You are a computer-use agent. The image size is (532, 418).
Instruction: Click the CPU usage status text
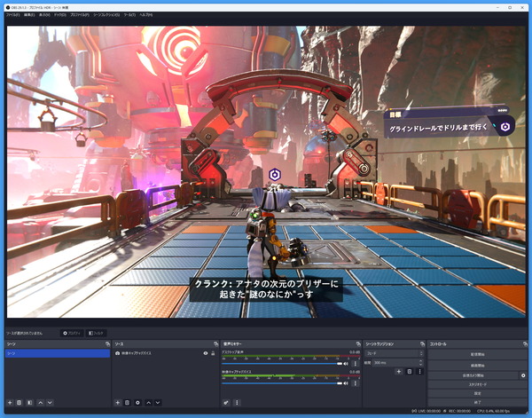tap(493, 411)
